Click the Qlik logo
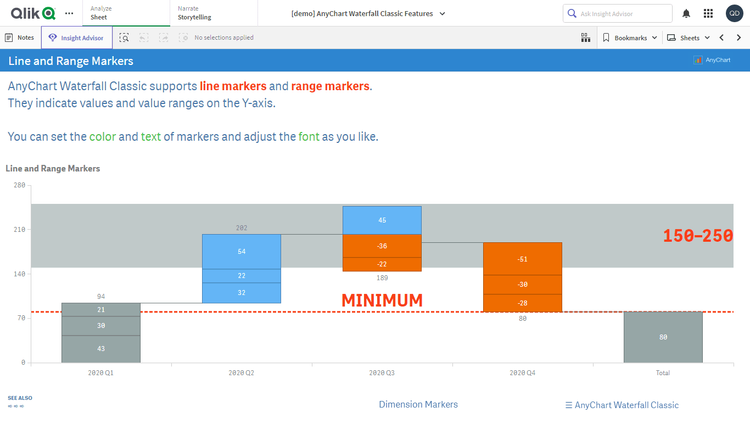Viewport: 750px width, 422px height. click(32, 13)
